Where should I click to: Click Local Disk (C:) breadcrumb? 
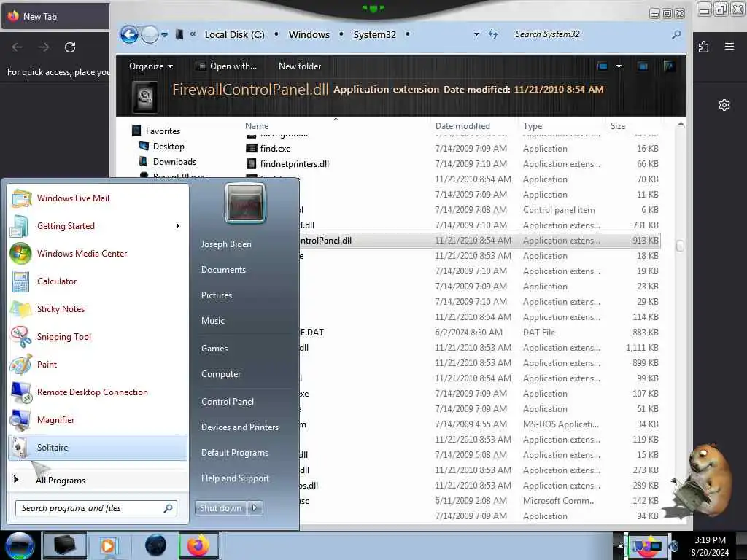click(234, 35)
